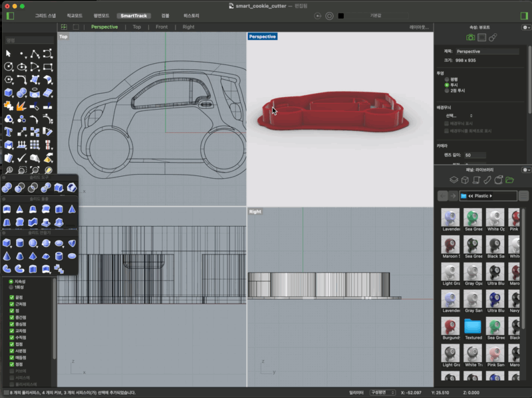Select the arrow pointer selection tool

click(x=9, y=53)
